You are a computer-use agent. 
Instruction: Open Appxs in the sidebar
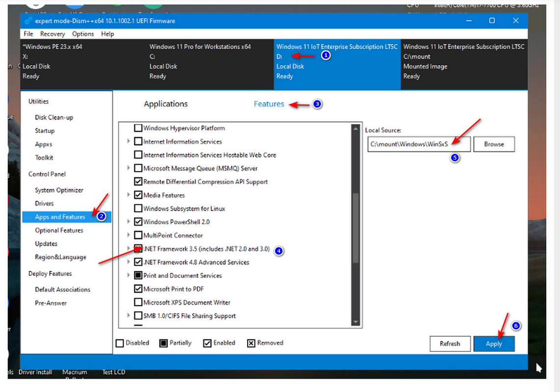(x=44, y=144)
